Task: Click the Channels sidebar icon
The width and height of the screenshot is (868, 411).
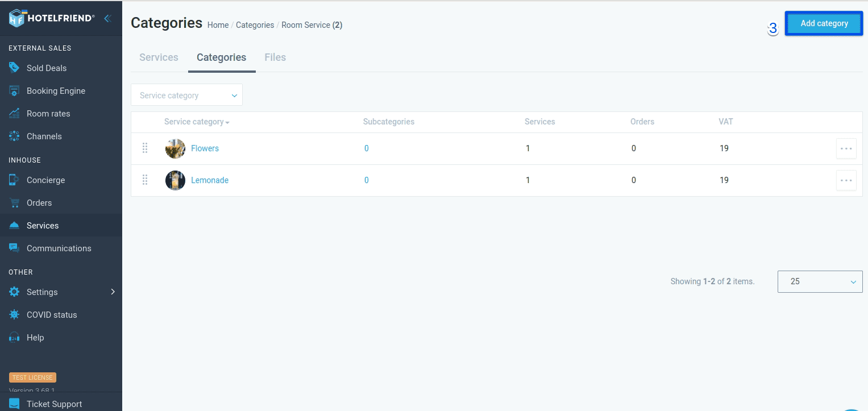Action: pos(14,136)
